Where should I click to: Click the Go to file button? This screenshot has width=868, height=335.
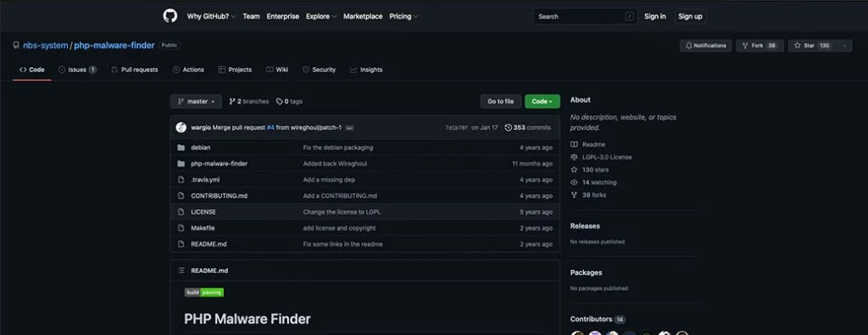pos(500,101)
